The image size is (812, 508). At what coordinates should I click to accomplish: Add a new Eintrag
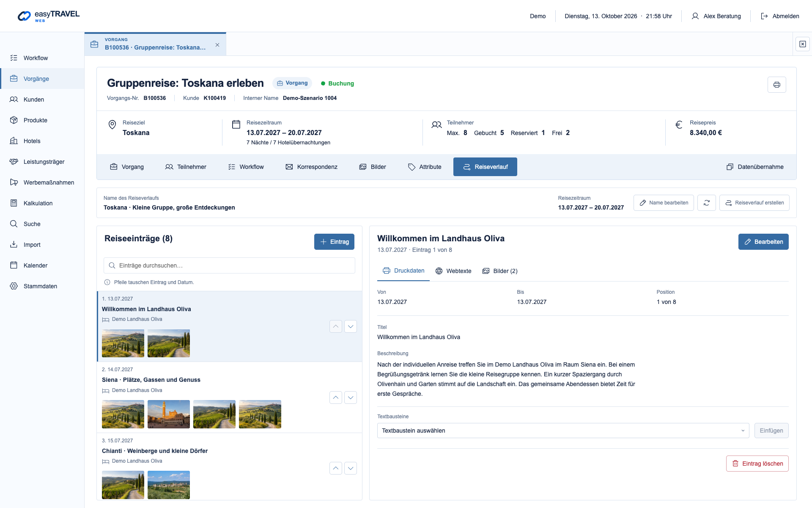click(334, 242)
